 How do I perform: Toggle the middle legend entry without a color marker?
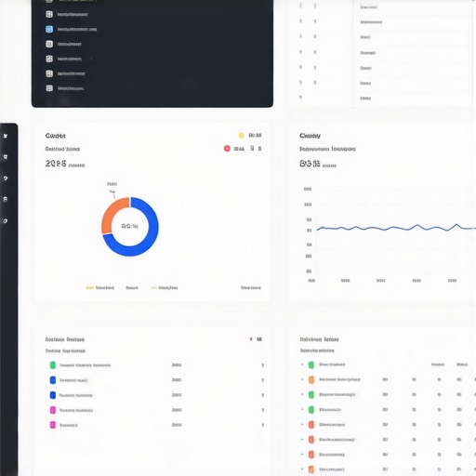coord(132,288)
